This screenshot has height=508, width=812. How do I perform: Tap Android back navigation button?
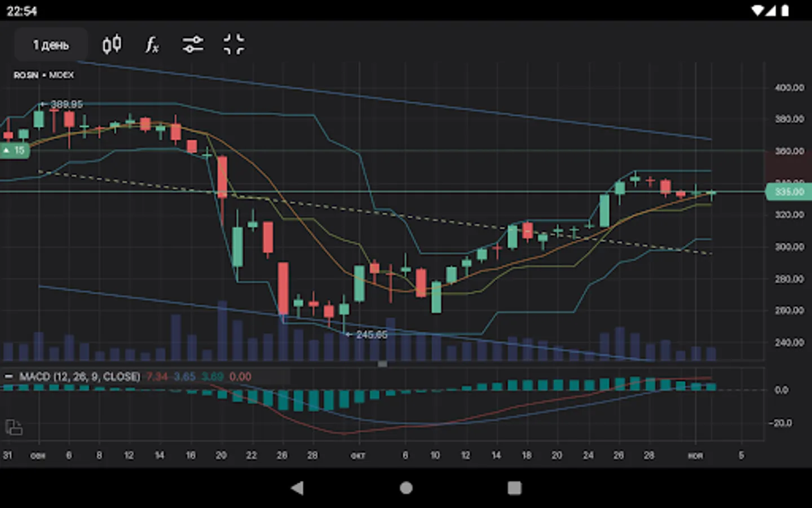pyautogui.click(x=297, y=488)
